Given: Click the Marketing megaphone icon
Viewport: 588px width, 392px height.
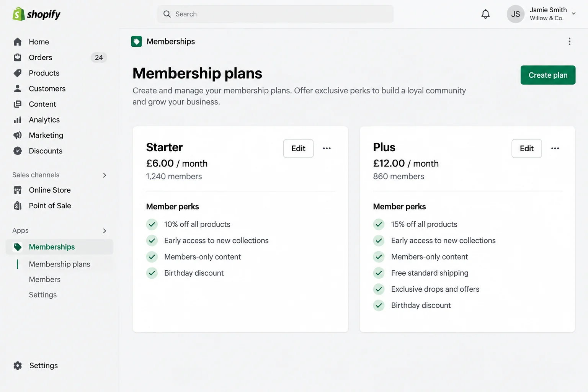Looking at the screenshot, I should 18,135.
